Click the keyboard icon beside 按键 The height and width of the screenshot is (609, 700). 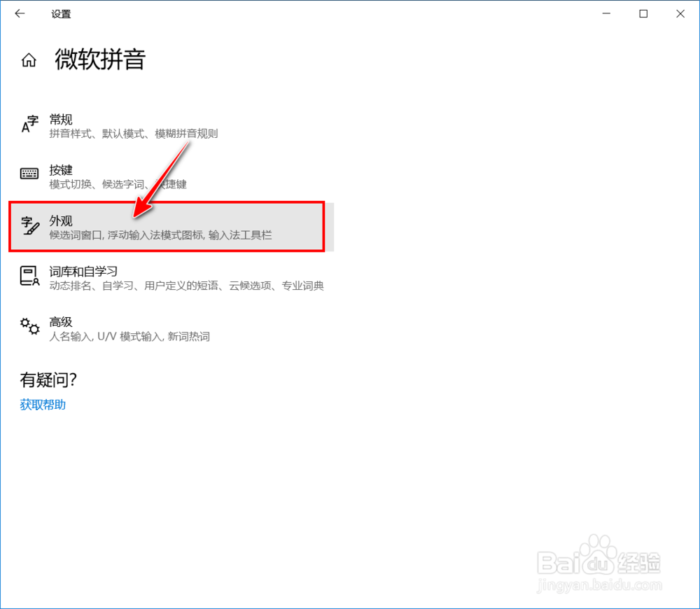pyautogui.click(x=29, y=174)
